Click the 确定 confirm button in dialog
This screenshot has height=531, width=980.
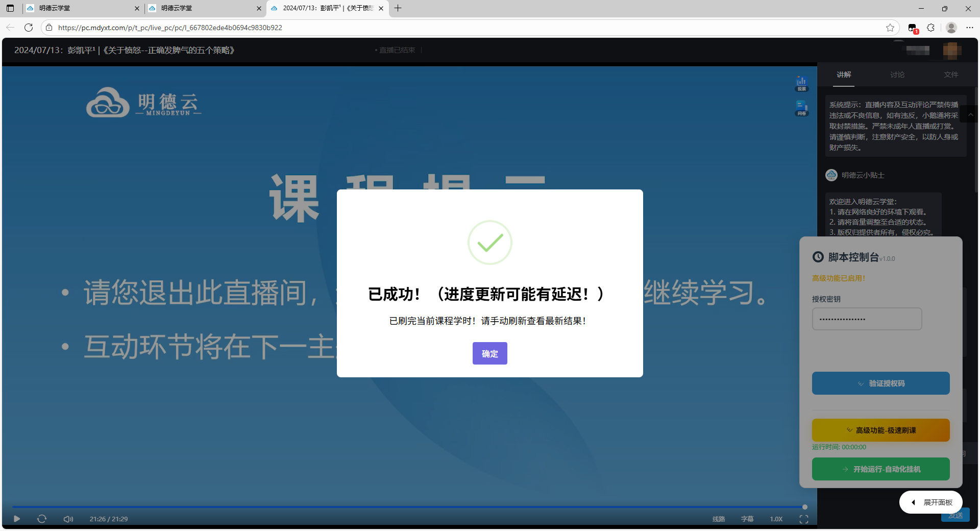coord(489,353)
